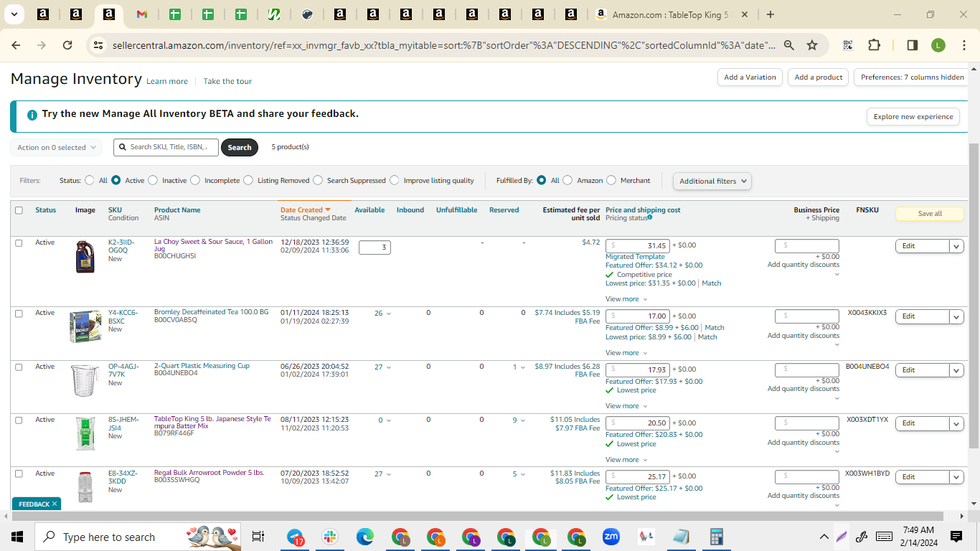Toggle the Chrome side panel
Screen dimensions: 980x551
[913, 45]
